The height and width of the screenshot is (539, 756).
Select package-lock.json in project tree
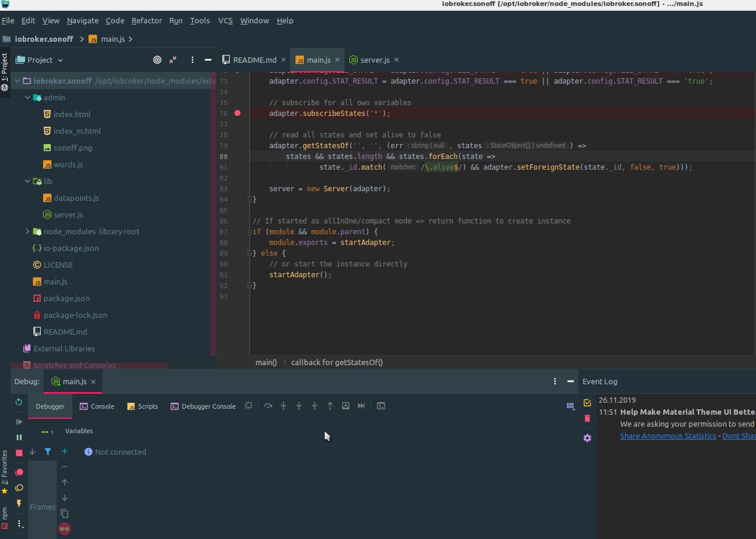[x=70, y=315]
